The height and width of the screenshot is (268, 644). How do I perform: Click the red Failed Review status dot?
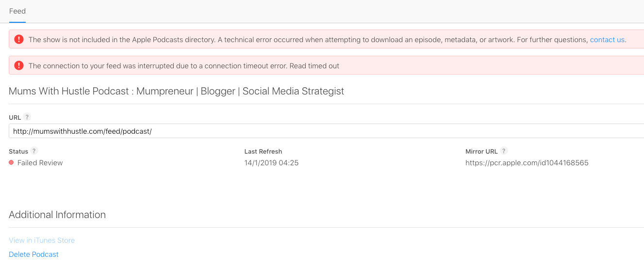tap(11, 163)
